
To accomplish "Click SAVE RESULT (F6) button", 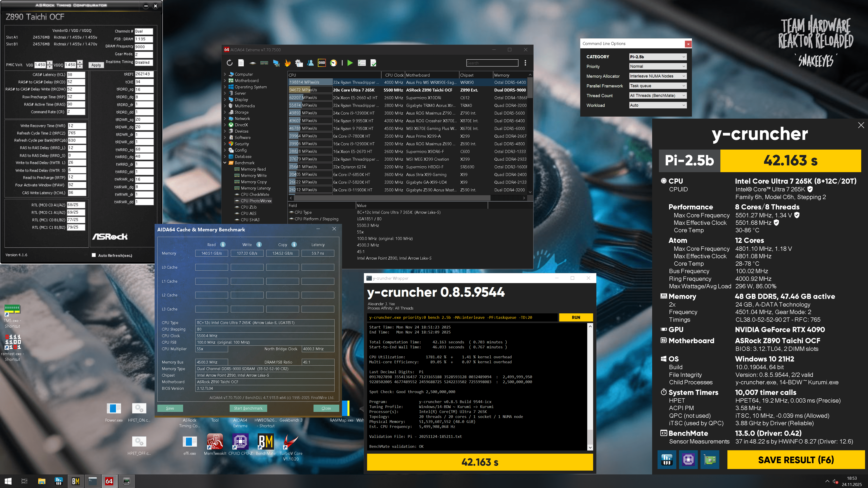I will pos(796,460).
